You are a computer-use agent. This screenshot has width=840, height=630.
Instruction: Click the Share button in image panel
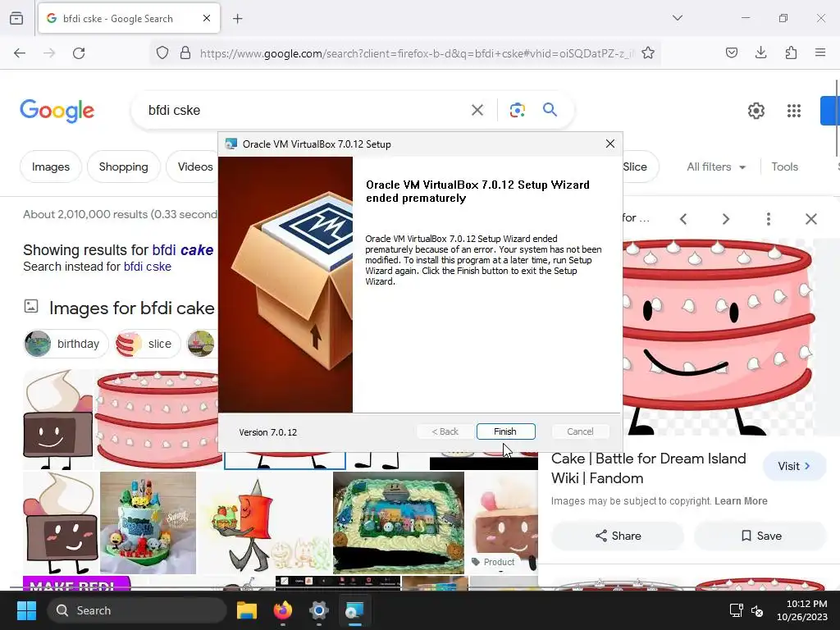pyautogui.click(x=618, y=536)
